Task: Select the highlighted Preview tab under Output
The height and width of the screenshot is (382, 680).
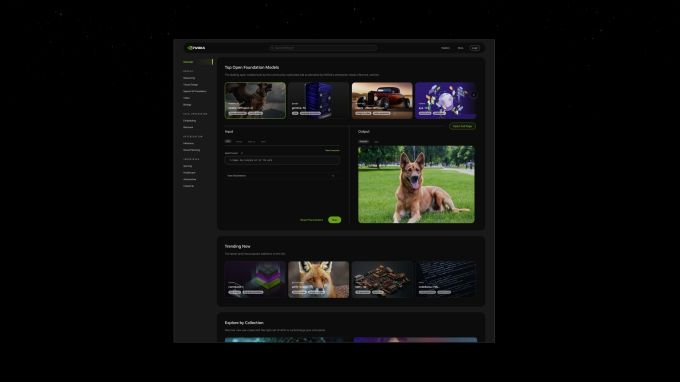Action: coord(363,141)
